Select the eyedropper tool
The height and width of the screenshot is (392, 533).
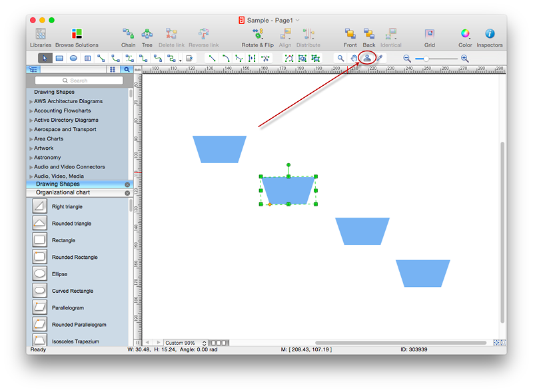(x=380, y=59)
